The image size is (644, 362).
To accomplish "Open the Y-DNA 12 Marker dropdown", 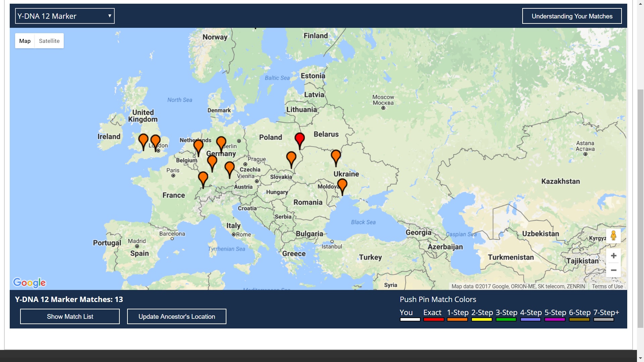I will point(65,16).
